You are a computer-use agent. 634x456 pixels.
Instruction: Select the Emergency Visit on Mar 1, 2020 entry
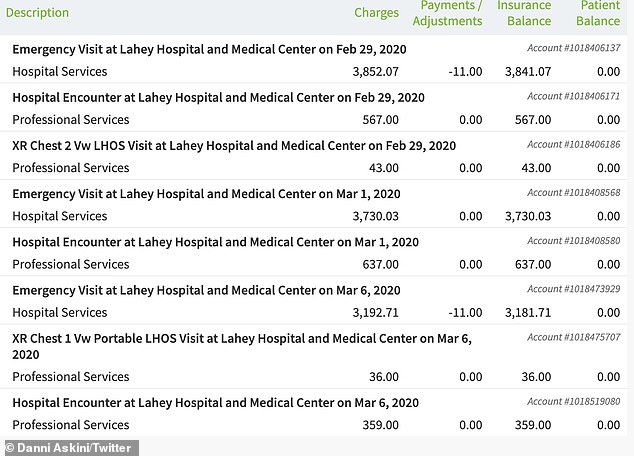206,193
